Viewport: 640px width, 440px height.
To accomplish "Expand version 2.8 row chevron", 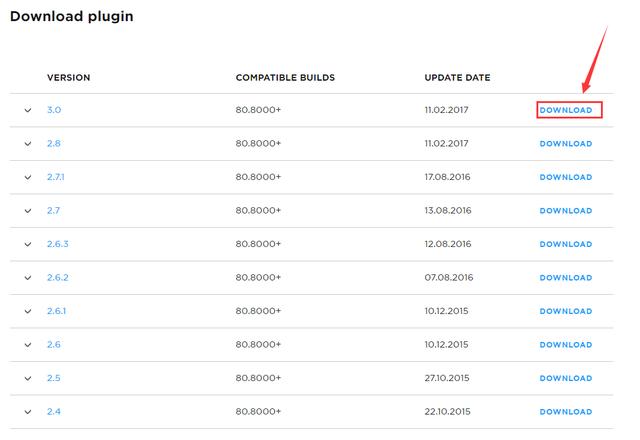I will coord(28,144).
